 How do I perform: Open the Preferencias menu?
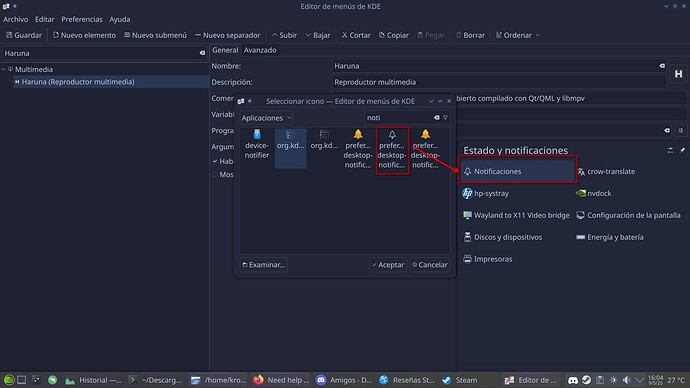tap(82, 19)
